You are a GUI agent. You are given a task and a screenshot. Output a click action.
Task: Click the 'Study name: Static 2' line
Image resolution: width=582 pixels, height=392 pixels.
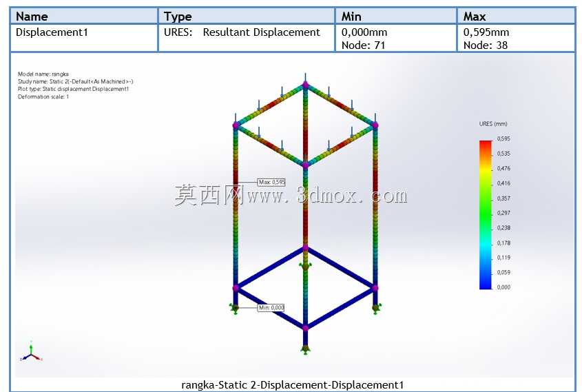75,81
